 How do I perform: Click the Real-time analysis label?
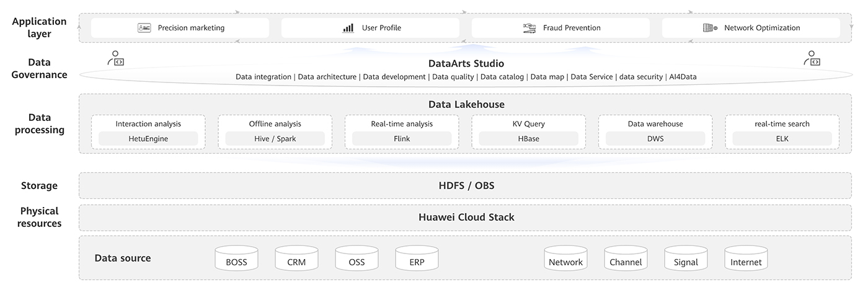[402, 124]
